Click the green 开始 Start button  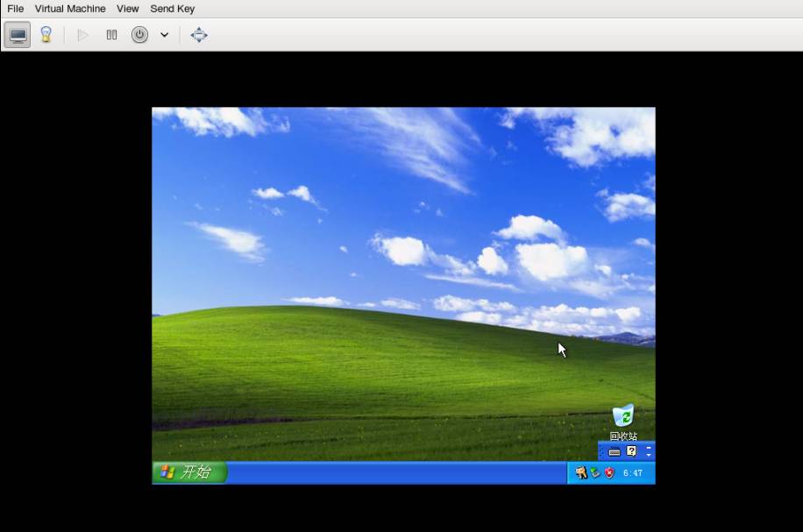pyautogui.click(x=189, y=472)
